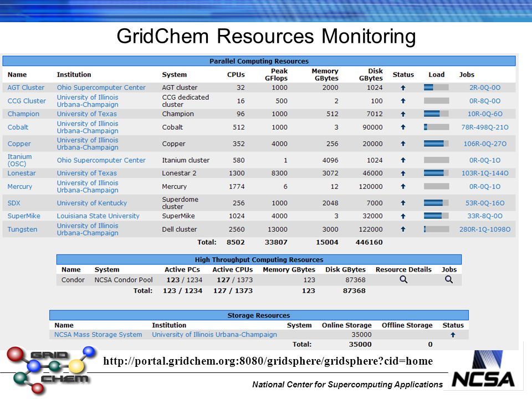Open Storage row University of Illinois Urbana-Champaign link

pos(214,335)
